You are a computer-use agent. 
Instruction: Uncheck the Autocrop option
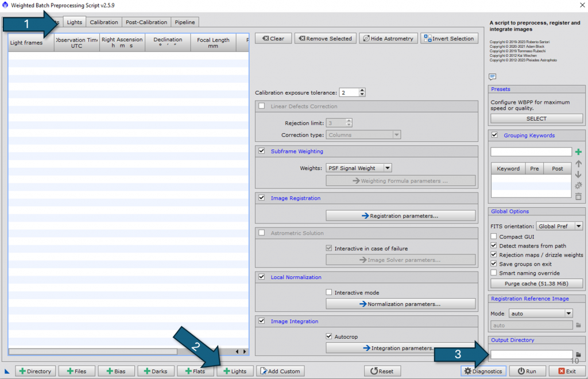[329, 336]
